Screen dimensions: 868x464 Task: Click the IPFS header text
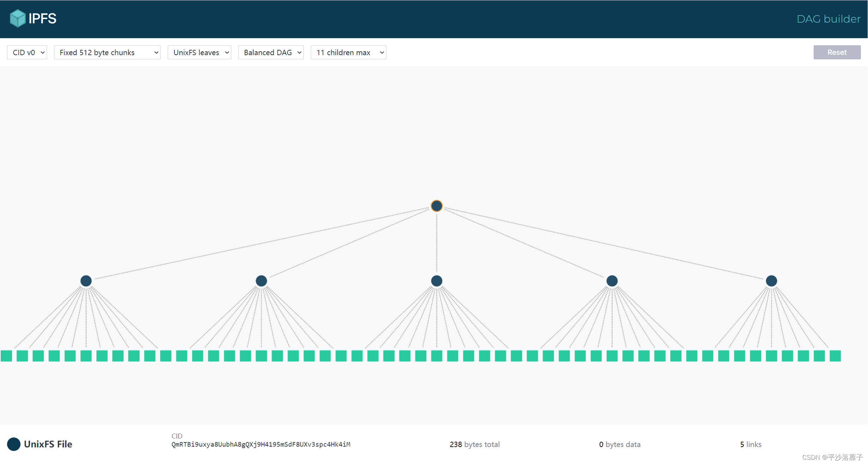click(42, 18)
